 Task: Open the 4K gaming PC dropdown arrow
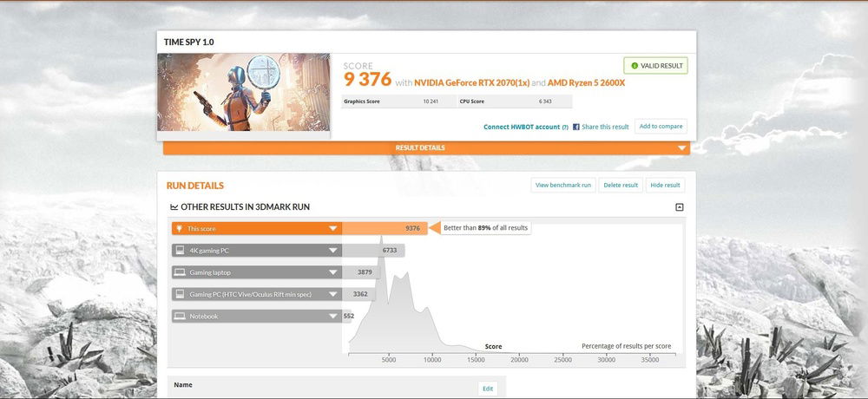point(332,251)
